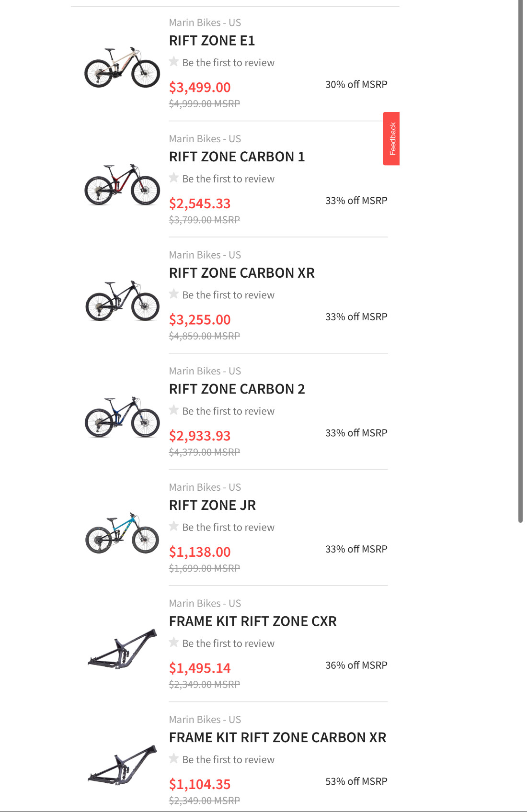Click the star rating icon for Rift Zone JR
This screenshot has height=812, width=527.
174,527
